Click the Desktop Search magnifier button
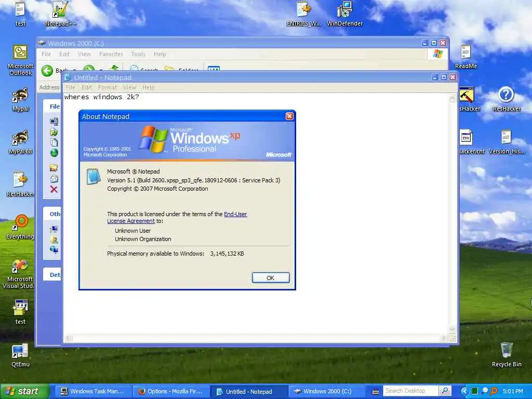The height and width of the screenshot is (399, 532). point(445,391)
